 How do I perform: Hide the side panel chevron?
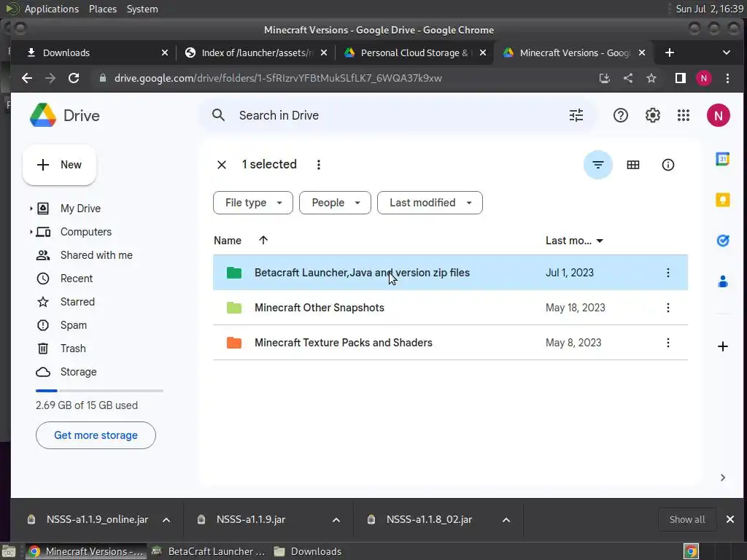point(723,478)
